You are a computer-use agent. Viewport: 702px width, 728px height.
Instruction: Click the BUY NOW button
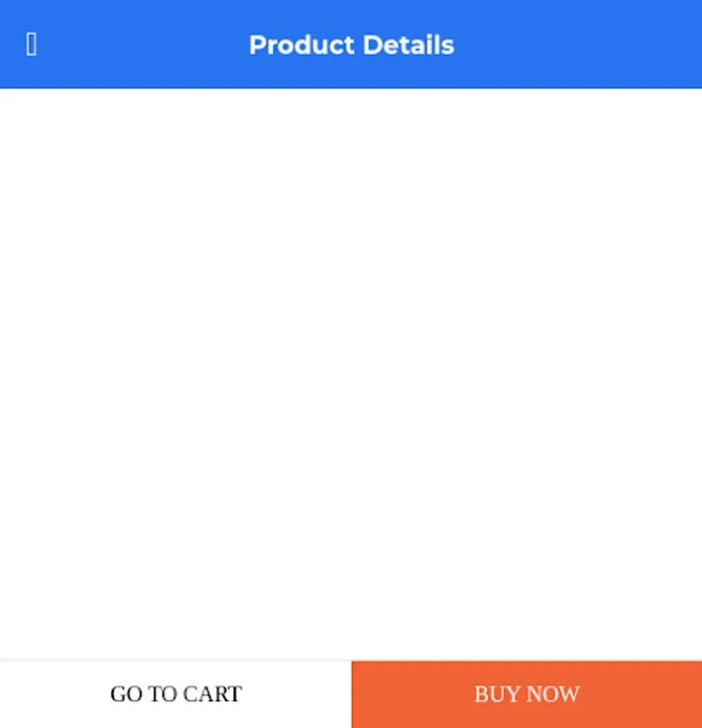click(526, 694)
